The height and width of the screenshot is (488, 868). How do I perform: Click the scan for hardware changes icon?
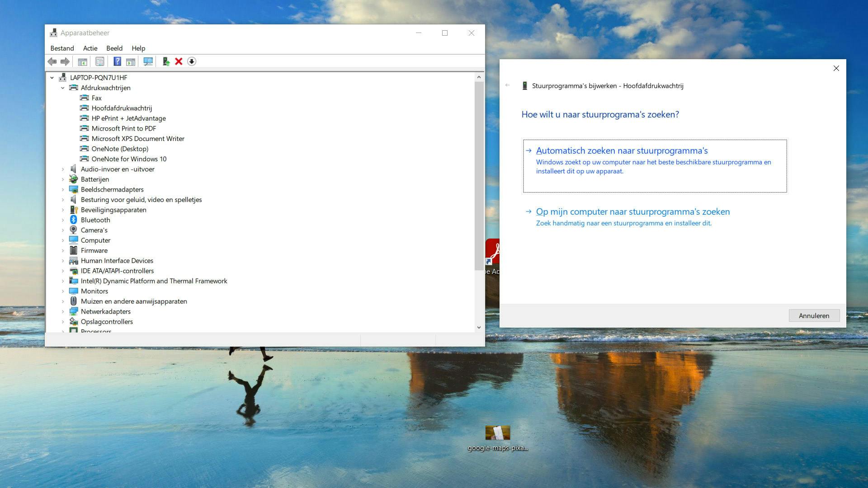tap(148, 61)
